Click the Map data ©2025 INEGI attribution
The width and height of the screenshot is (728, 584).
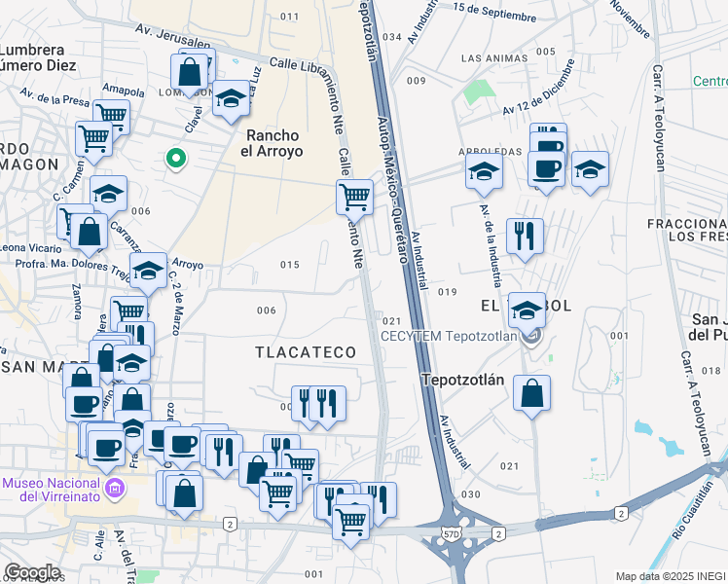(x=671, y=577)
